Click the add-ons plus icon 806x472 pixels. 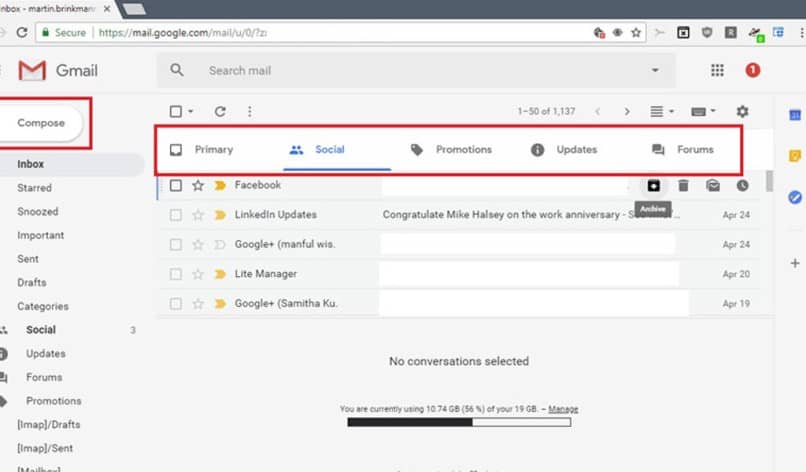click(795, 263)
